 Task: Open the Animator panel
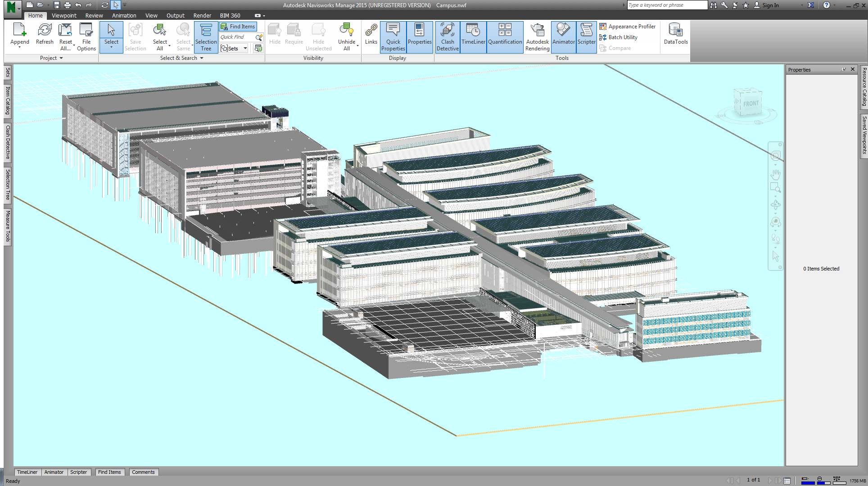pyautogui.click(x=563, y=37)
